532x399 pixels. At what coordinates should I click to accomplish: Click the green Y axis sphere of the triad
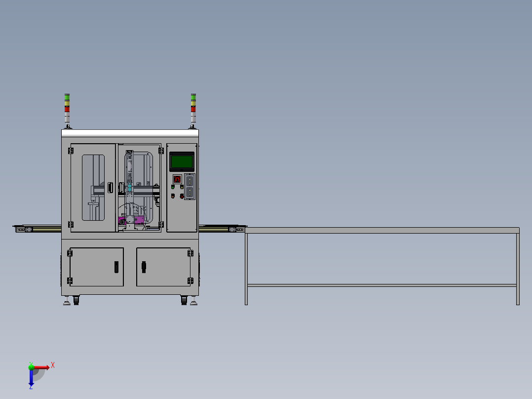[31, 367]
